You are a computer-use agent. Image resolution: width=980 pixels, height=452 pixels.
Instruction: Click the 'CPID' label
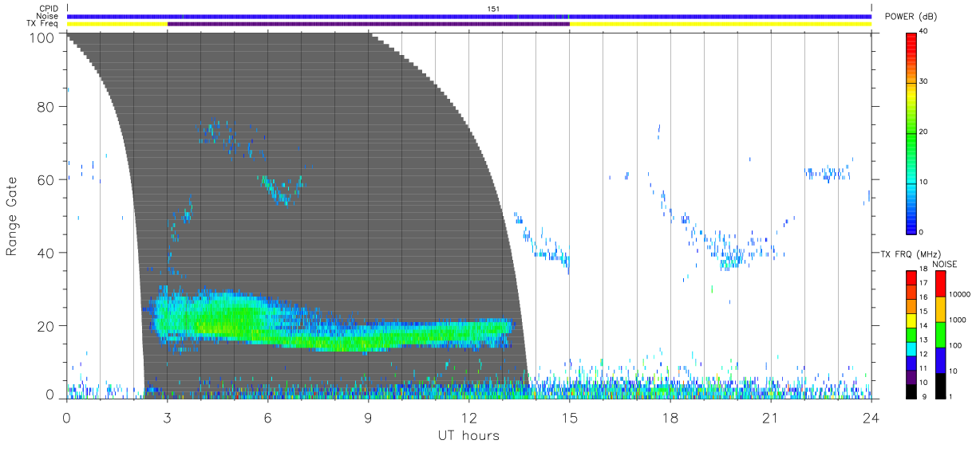point(49,9)
